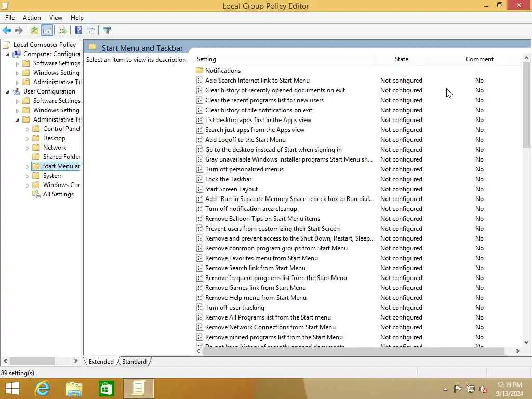This screenshot has width=532, height=399.
Task: Click the Action Center flag tray icon
Action: click(x=458, y=389)
